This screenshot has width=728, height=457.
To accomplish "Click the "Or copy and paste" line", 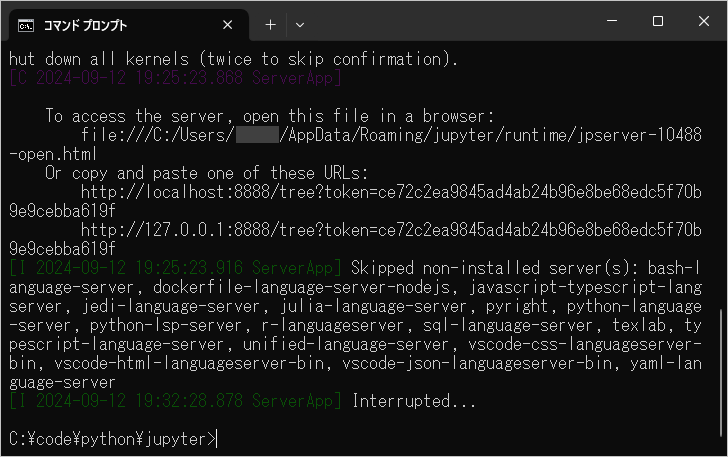I will [206, 172].
